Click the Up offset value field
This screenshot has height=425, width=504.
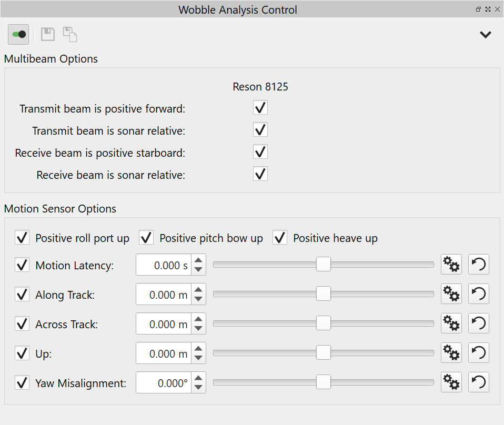164,353
